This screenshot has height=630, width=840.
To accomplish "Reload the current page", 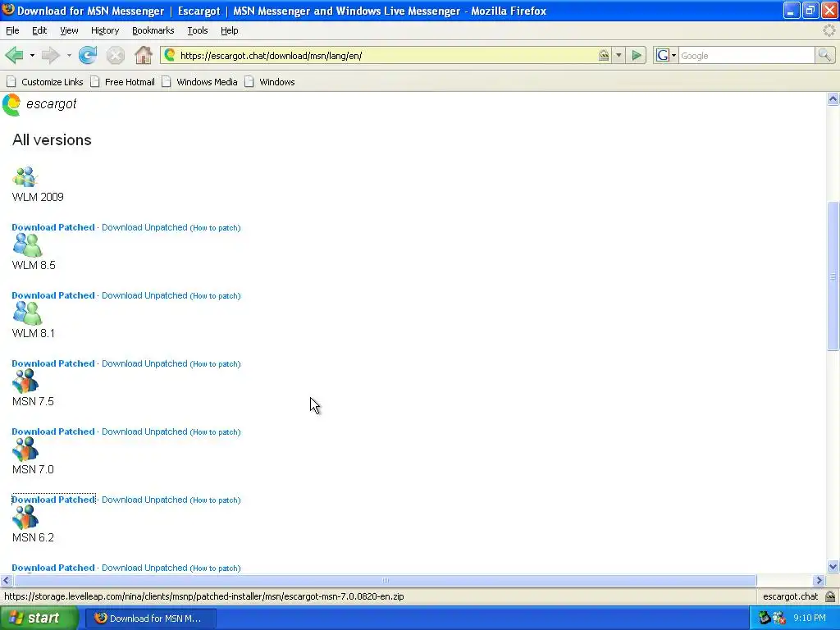I will pos(88,55).
